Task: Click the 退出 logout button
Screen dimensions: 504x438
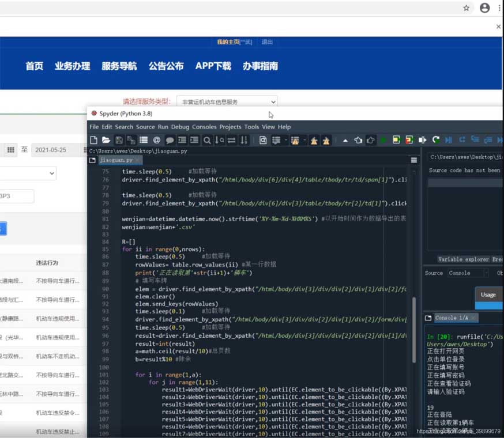Action: (x=267, y=41)
